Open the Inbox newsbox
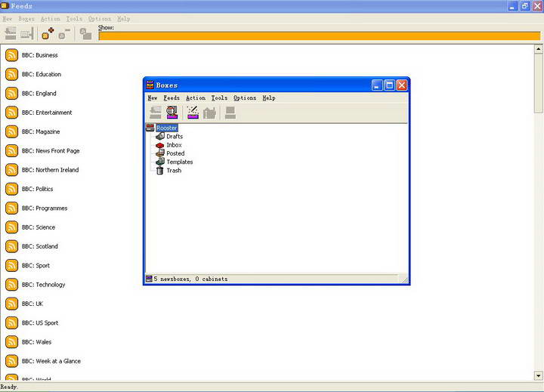Viewport: 544px width, 392px height. [x=174, y=145]
